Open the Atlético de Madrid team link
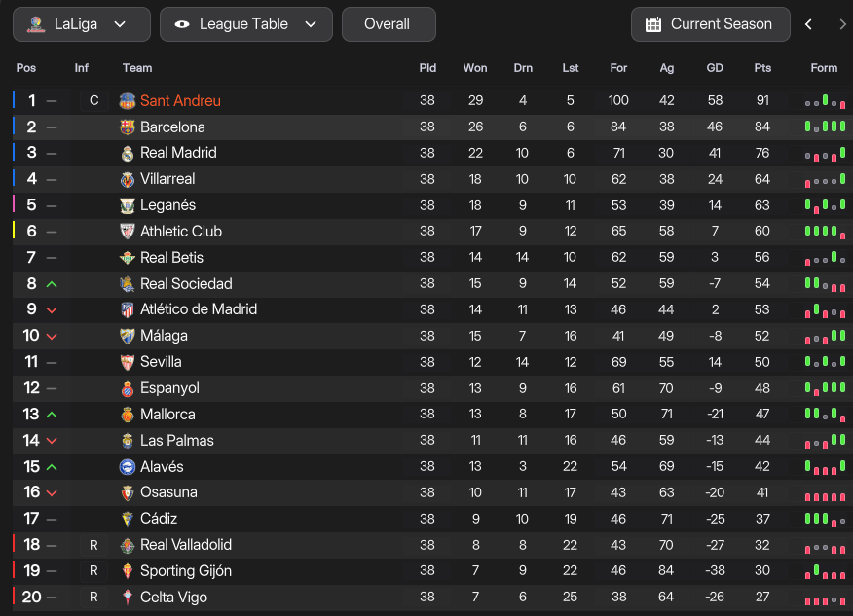853x616 pixels. point(199,309)
